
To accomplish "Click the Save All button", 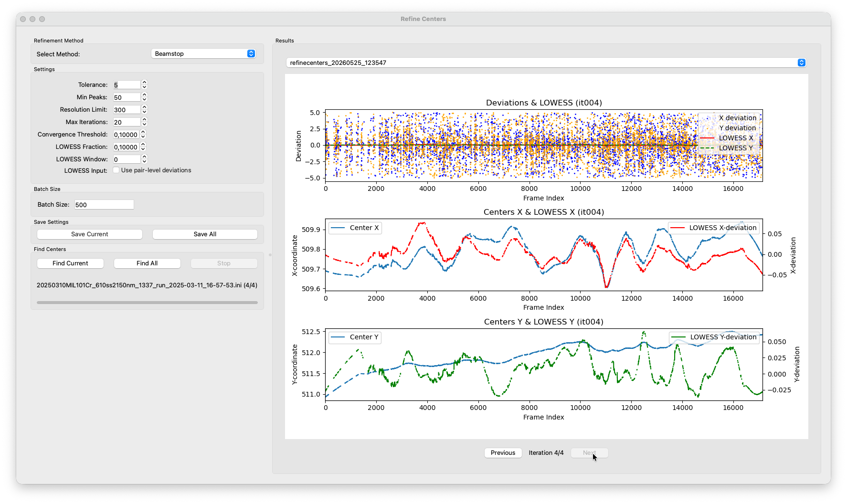I will coord(205,234).
